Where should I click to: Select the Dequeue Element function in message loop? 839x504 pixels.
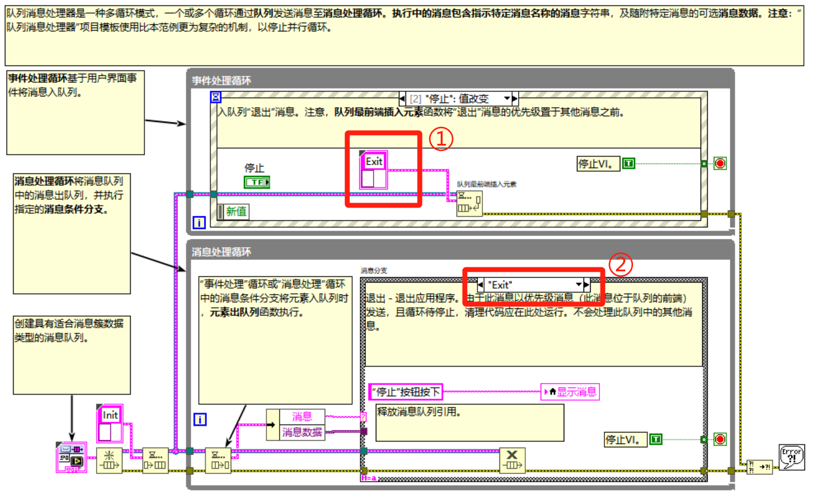click(218, 460)
